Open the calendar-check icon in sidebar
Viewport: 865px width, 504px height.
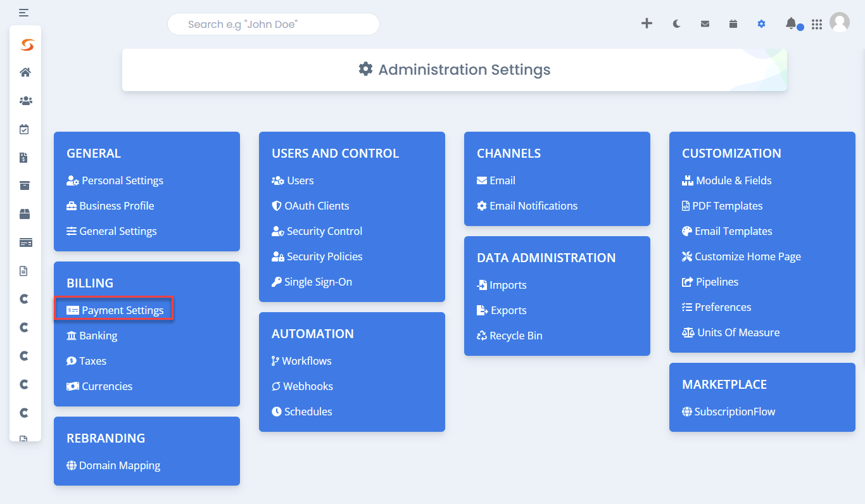24,129
